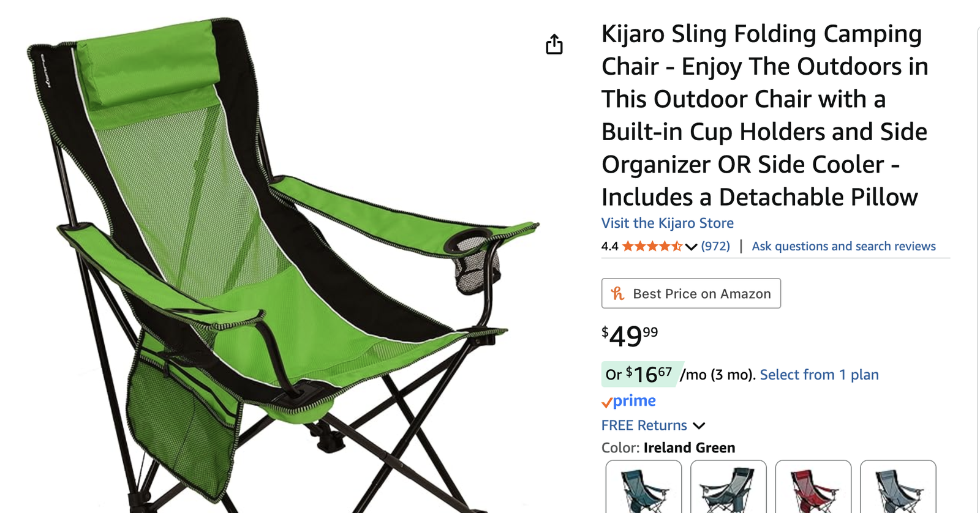Viewport: 980px width, 513px height.
Task: Expand the FREE Returns chevron arrow
Action: pos(699,425)
